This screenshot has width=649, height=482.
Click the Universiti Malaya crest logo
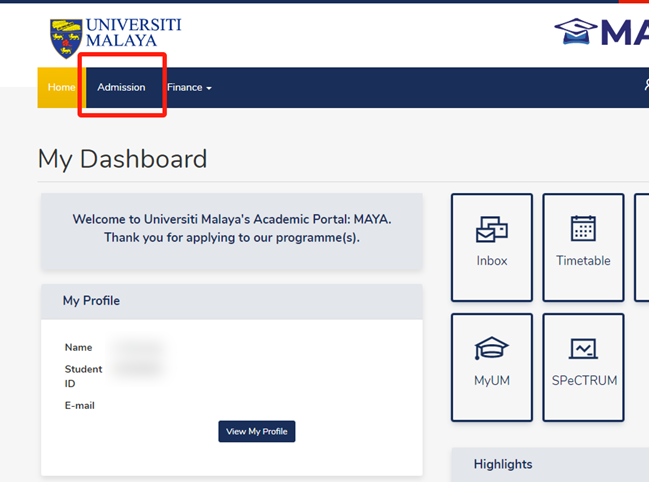(x=66, y=38)
